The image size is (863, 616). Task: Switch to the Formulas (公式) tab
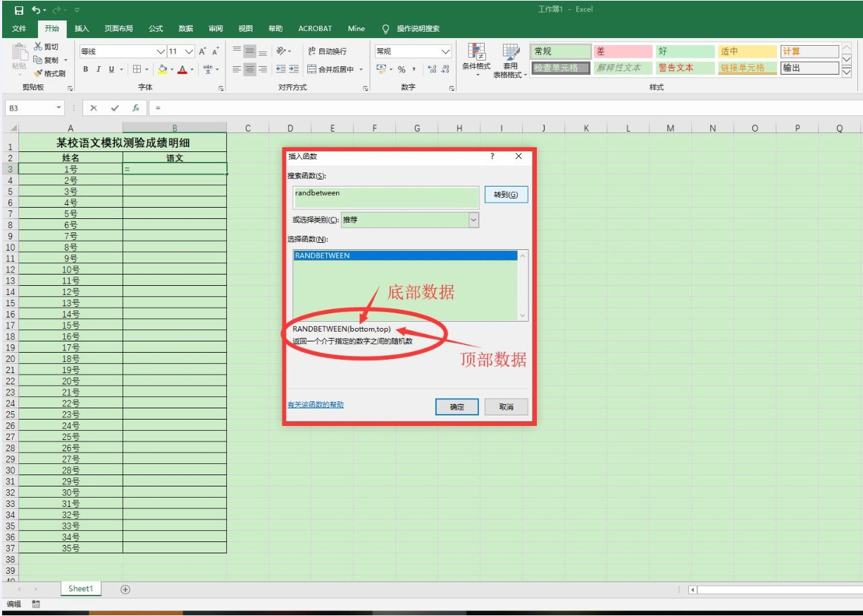pyautogui.click(x=156, y=29)
